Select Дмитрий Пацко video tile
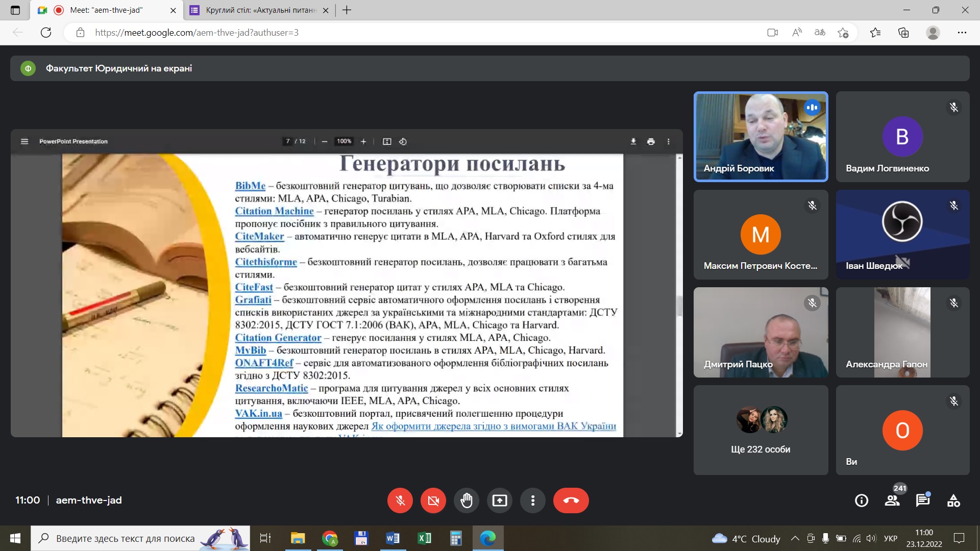Screen dimensions: 980x551 pos(761,332)
